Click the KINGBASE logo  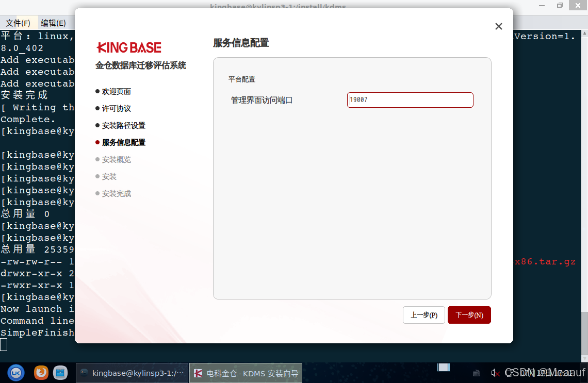[x=129, y=47]
